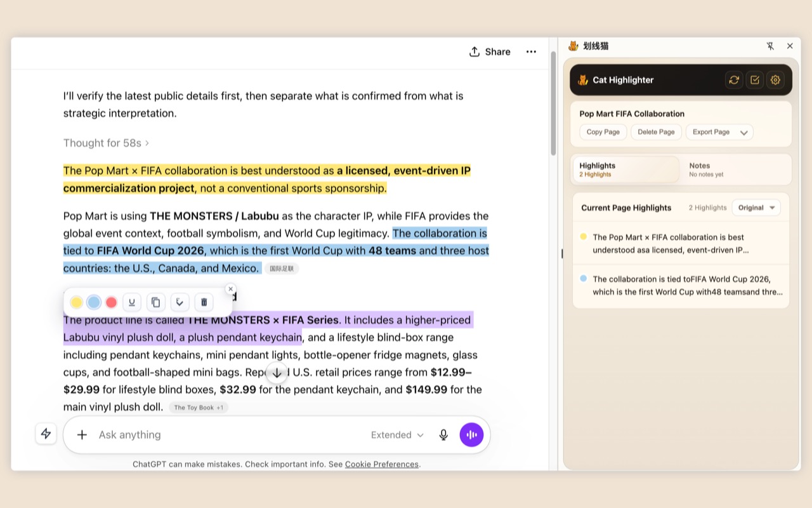
Task: Focus the 'Ask anything' input field
Action: pos(228,435)
